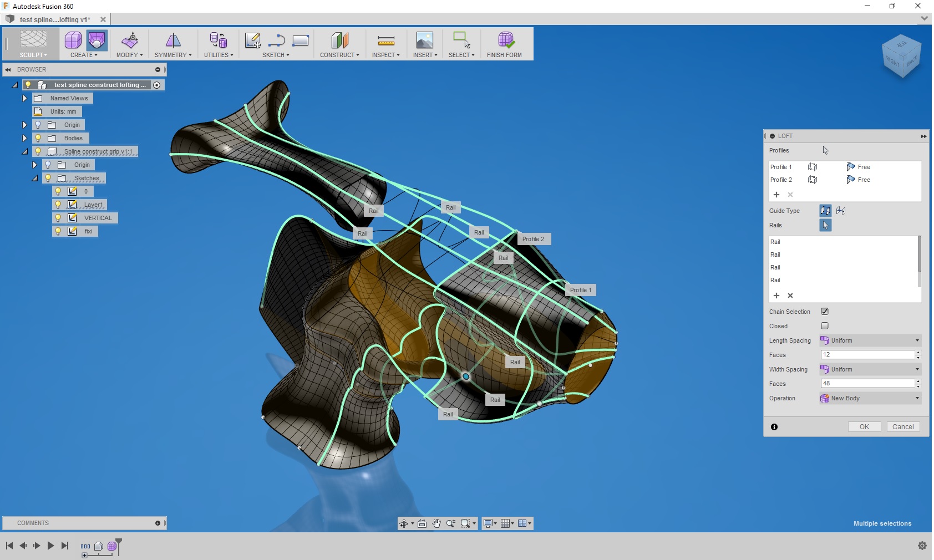Expand the Named Views folder
This screenshot has height=560, width=934.
(24, 98)
